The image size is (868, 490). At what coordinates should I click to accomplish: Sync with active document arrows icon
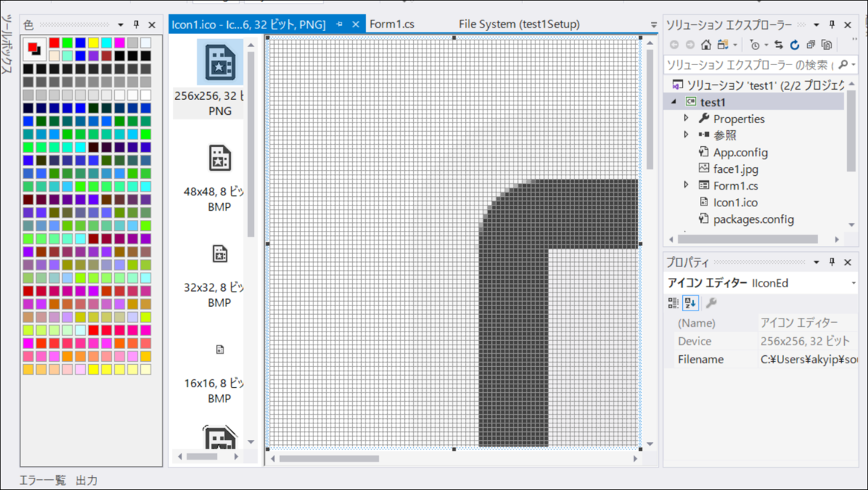click(779, 45)
